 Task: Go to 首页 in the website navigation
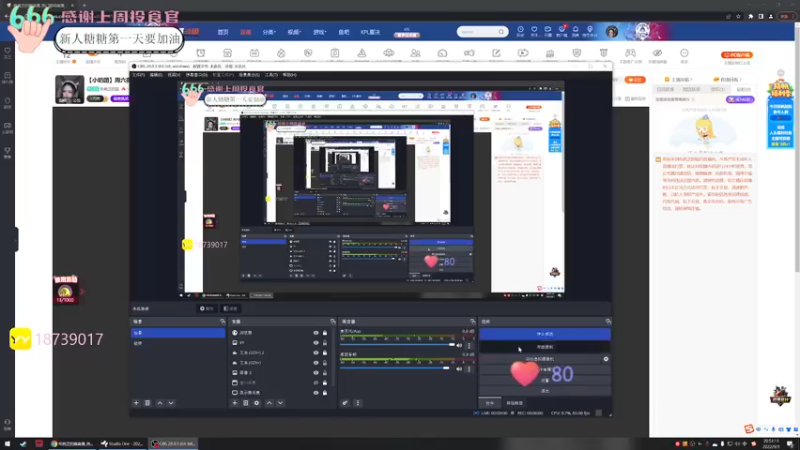[x=223, y=32]
